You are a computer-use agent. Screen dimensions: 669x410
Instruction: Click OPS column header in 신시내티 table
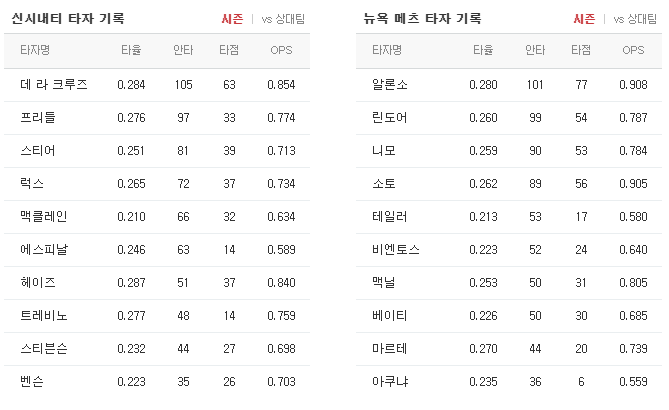coord(281,50)
